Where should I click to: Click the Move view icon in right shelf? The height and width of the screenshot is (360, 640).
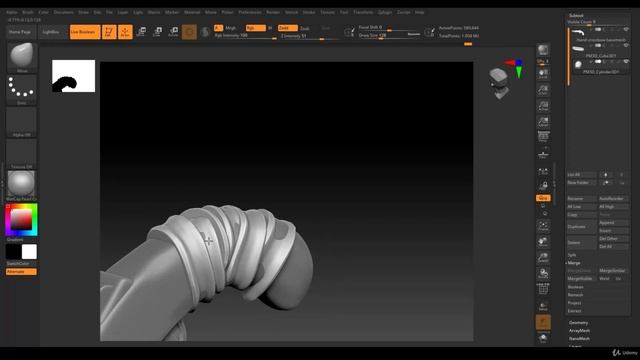pos(543,242)
